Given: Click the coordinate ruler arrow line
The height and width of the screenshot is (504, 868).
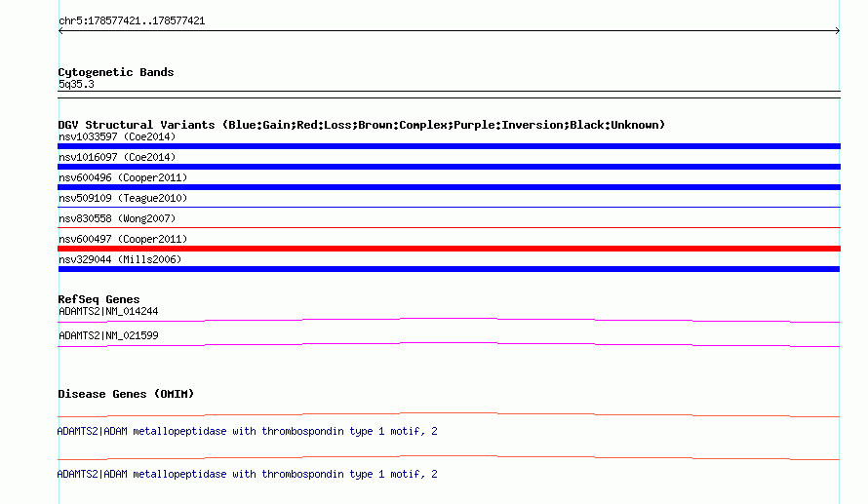Looking at the screenshot, I should [449, 31].
